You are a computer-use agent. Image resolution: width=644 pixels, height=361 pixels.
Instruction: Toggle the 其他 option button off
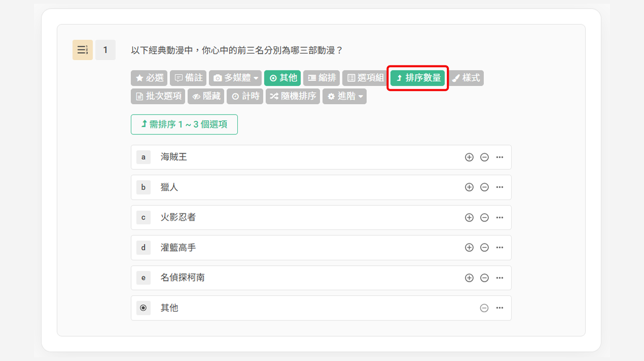(283, 78)
